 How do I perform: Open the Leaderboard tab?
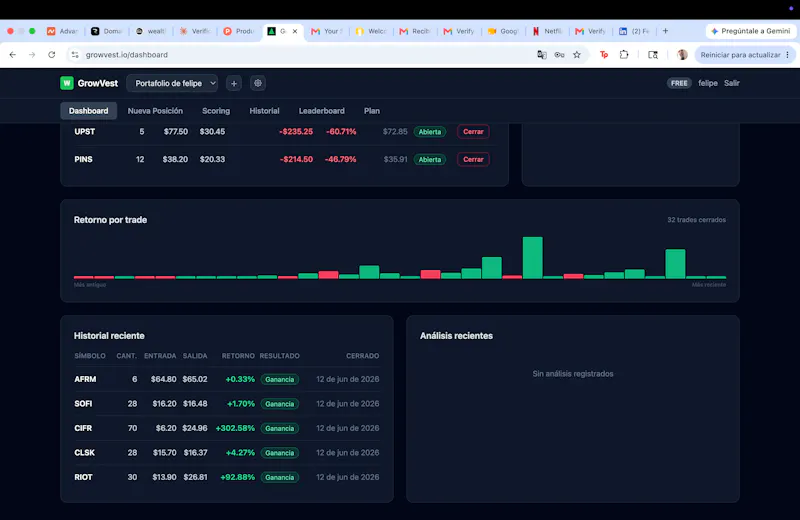pos(321,111)
